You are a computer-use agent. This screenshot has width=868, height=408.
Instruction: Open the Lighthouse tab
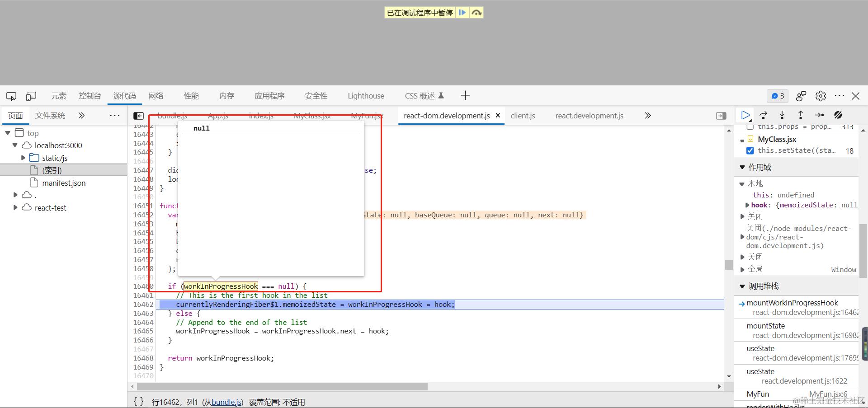click(x=366, y=96)
